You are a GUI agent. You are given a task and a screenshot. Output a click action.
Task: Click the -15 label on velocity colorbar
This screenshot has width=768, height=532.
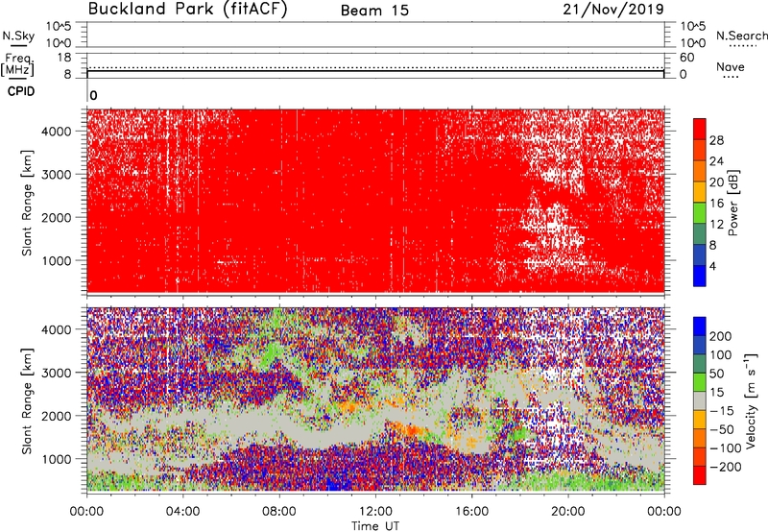click(x=722, y=411)
